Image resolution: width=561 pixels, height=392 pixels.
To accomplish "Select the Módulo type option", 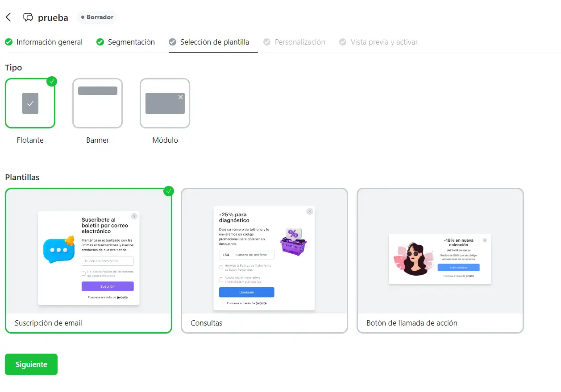I will coord(165,103).
